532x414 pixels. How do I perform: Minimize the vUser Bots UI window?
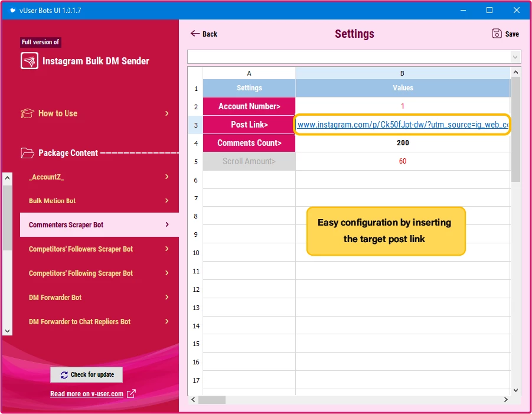[463, 10]
